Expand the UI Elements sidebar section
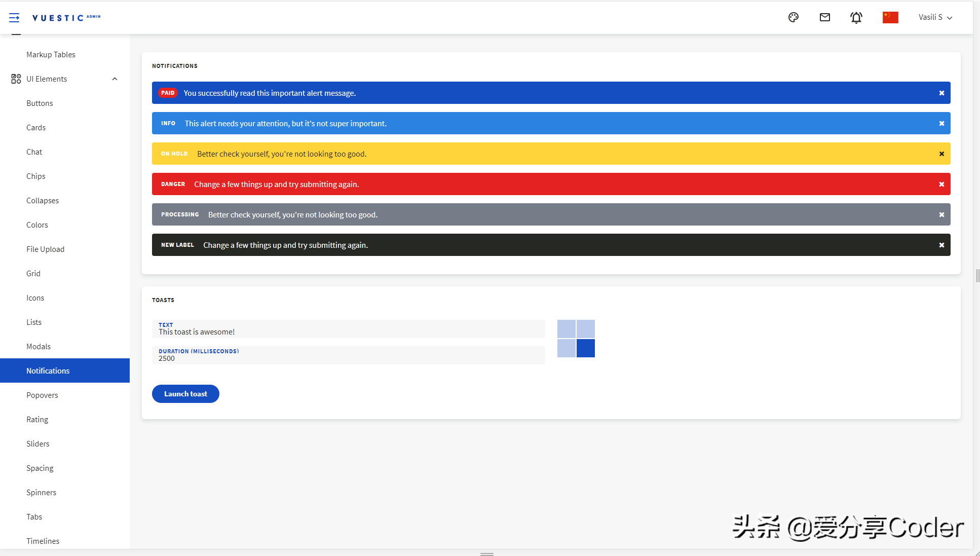 point(65,79)
